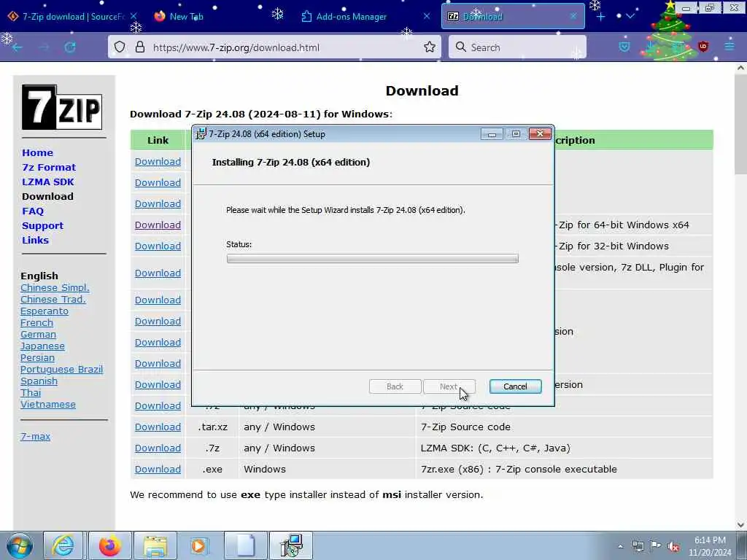Open the Firefox hamburger menu
Image resolution: width=747 pixels, height=560 pixels.
[x=729, y=46]
